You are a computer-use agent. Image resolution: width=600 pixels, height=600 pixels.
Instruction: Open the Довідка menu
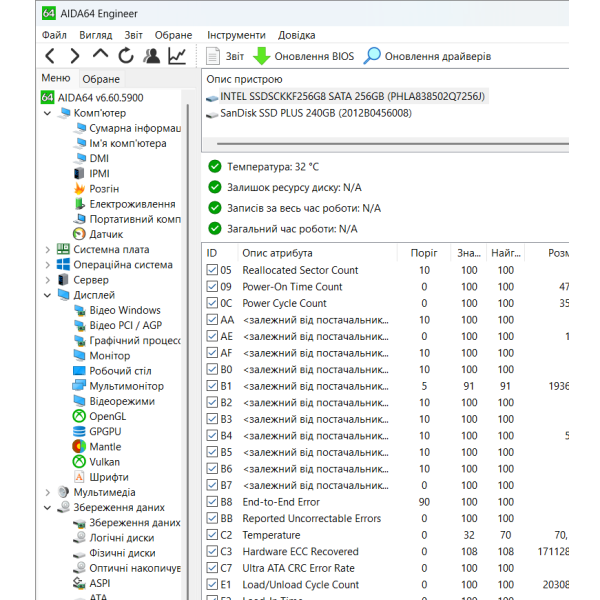(297, 35)
